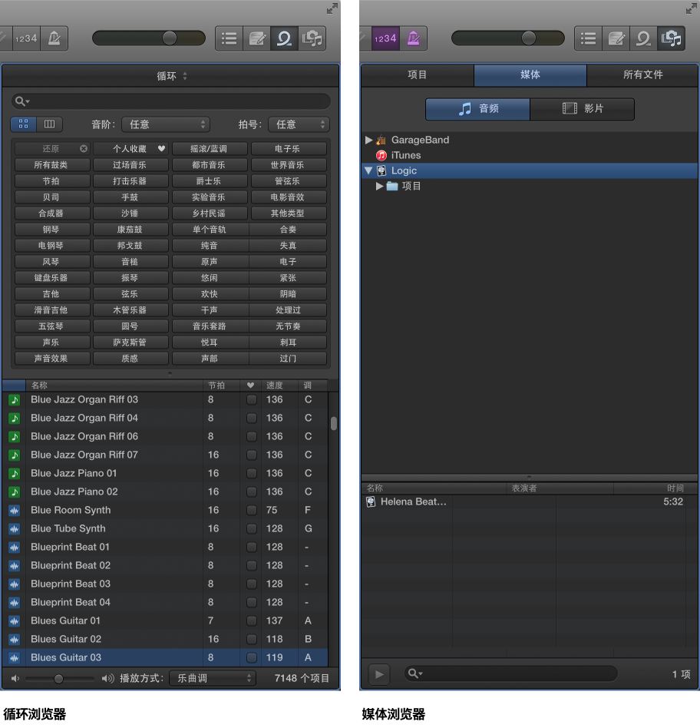Open the 拍号 time signature dropdown

pos(299,124)
